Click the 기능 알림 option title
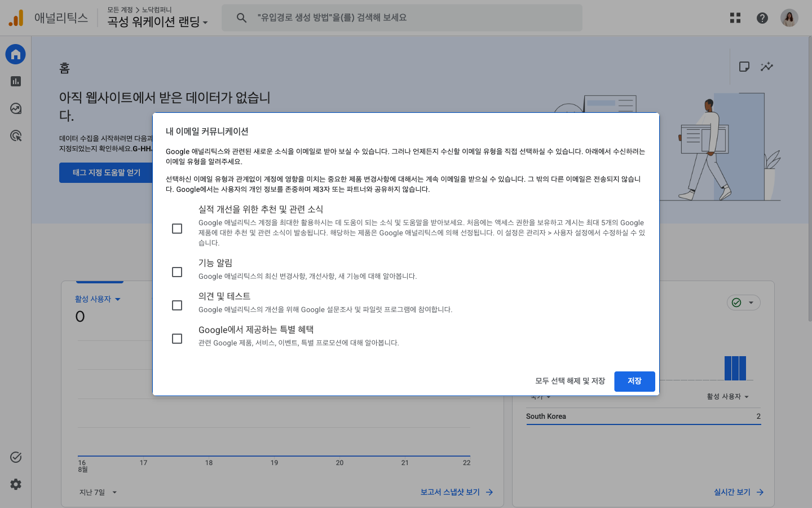812x508 pixels. pos(215,263)
